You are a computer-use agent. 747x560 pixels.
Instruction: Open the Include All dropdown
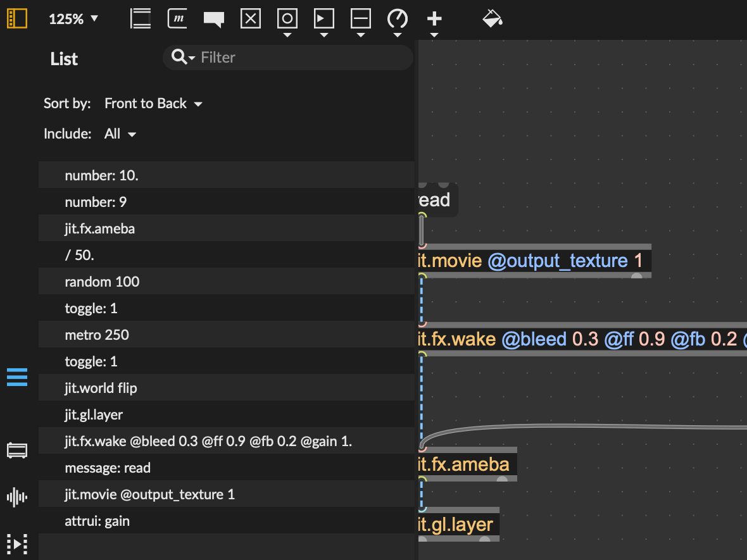pyautogui.click(x=120, y=134)
